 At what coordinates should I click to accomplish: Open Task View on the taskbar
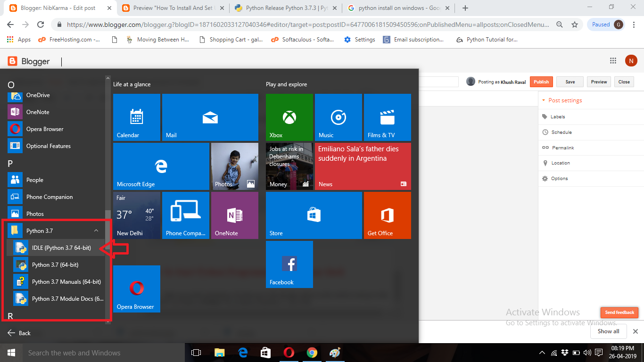(x=196, y=353)
